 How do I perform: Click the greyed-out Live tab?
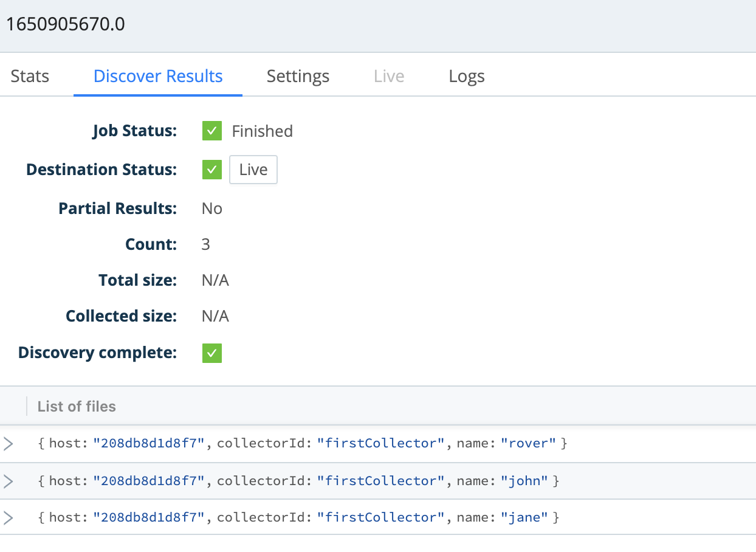[389, 77]
